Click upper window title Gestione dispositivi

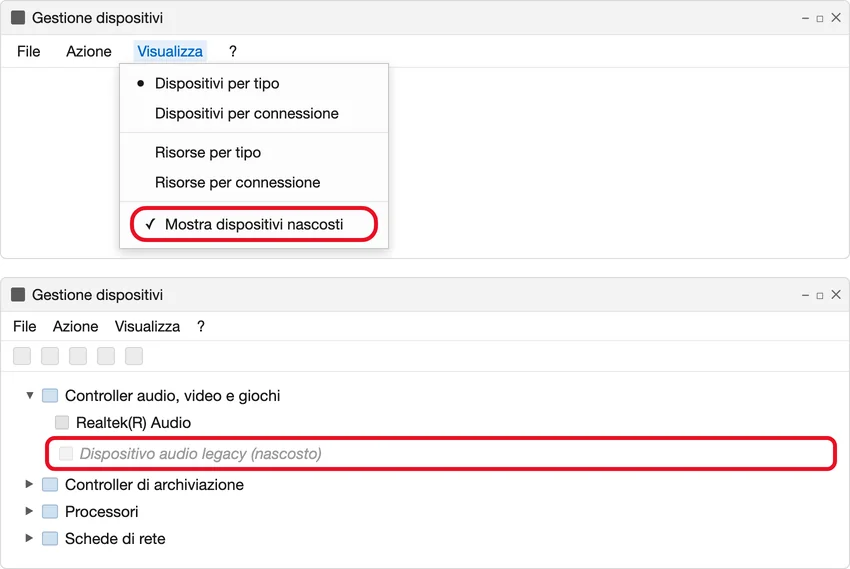coord(98,18)
